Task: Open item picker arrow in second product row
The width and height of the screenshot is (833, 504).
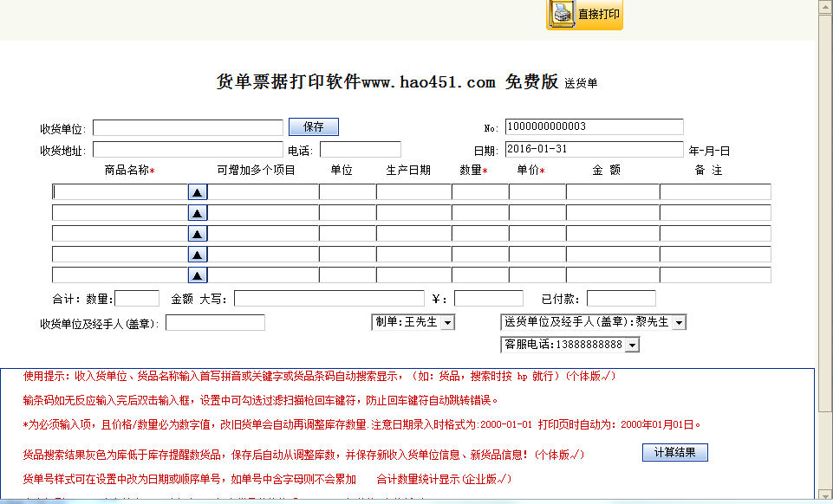Action: 198,213
